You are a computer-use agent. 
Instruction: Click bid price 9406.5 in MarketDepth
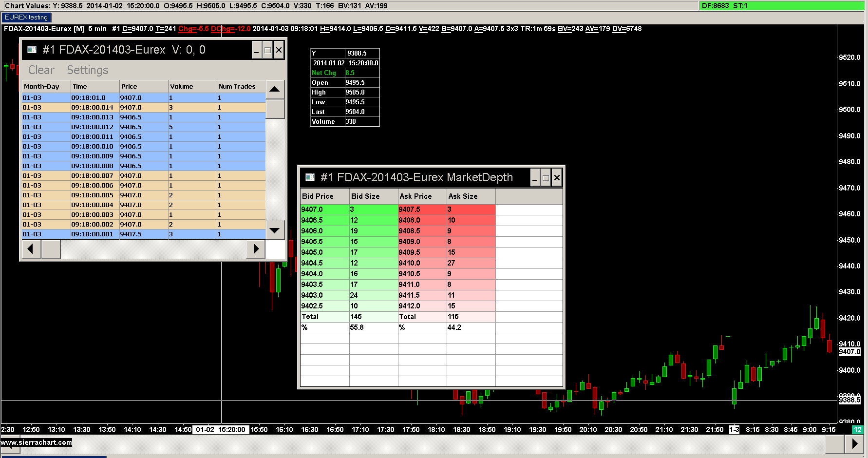pos(325,220)
